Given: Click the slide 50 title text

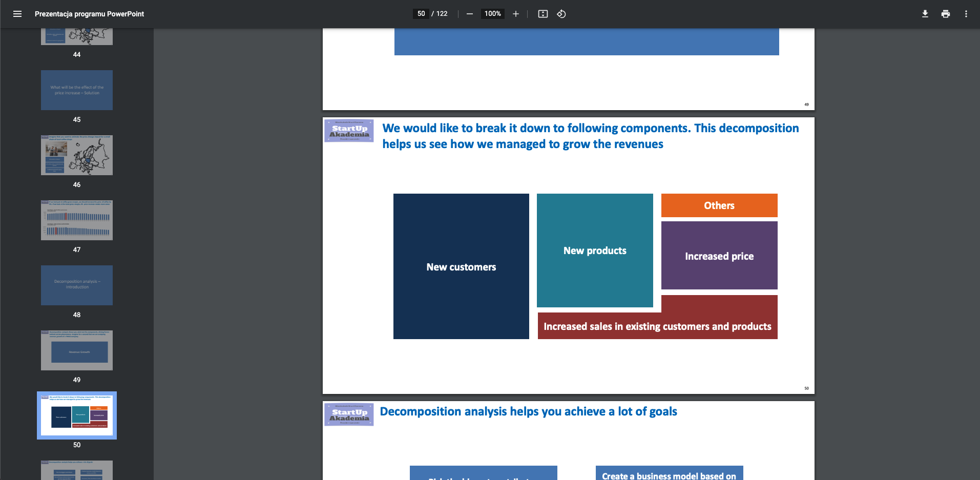Looking at the screenshot, I should click(x=590, y=136).
